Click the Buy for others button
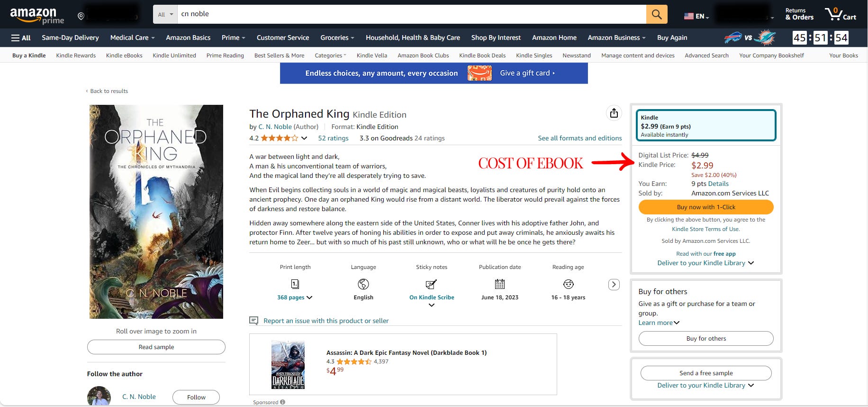 tap(706, 339)
